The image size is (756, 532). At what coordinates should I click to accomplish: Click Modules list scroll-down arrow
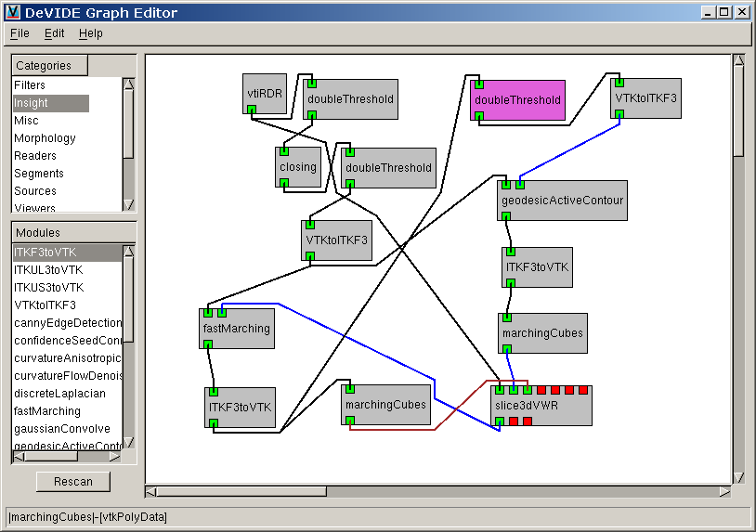click(129, 442)
